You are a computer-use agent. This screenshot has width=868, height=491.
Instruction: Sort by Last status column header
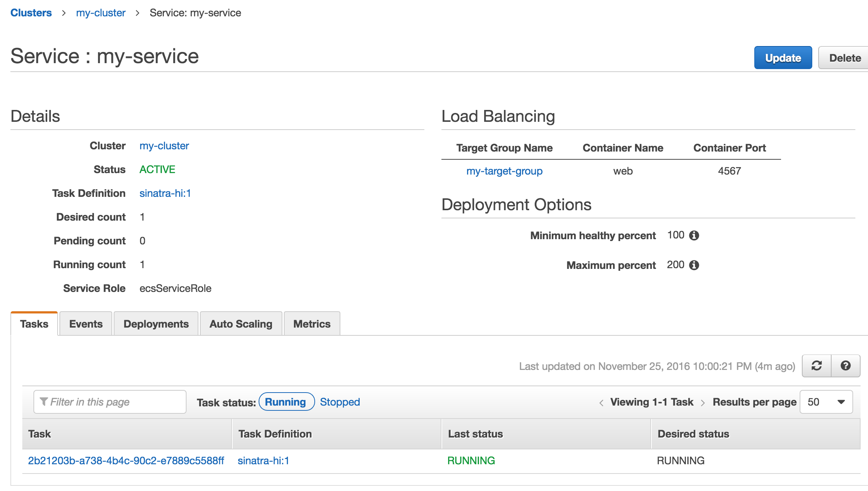(x=546, y=434)
